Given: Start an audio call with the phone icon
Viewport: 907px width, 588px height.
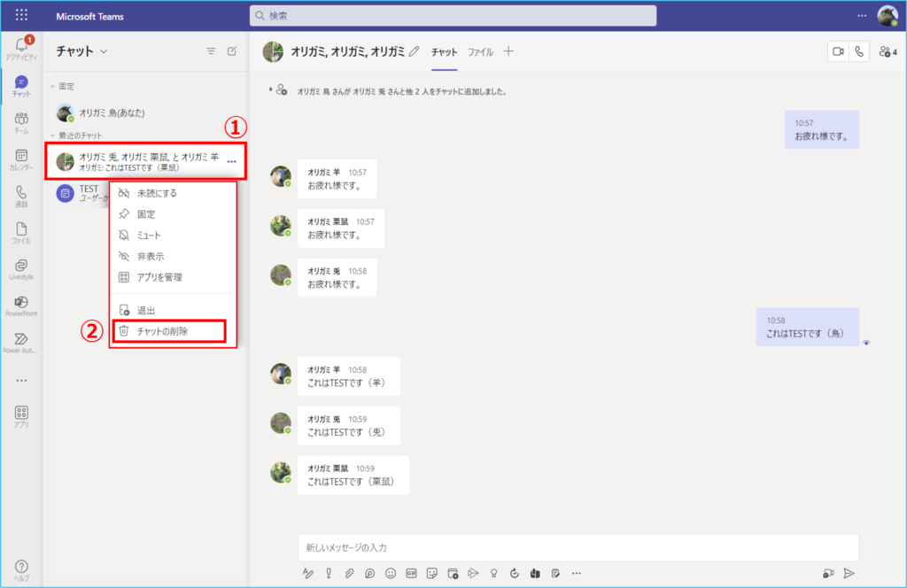Looking at the screenshot, I should point(858,52).
